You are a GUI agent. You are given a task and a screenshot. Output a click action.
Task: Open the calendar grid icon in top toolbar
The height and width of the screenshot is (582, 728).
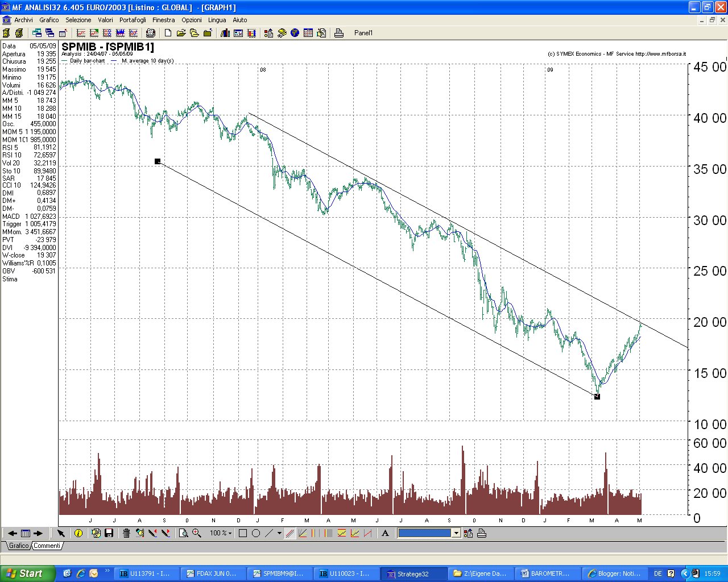click(x=308, y=33)
